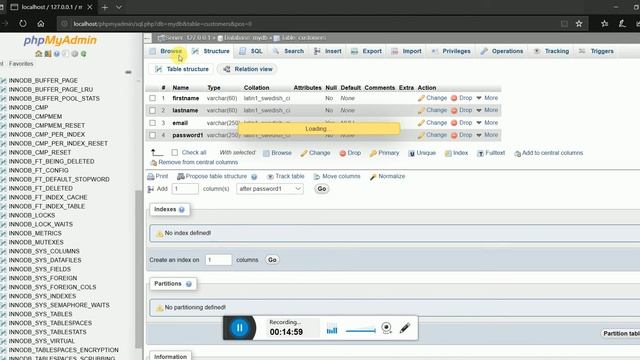Screen dimensions: 640x360
Task: Open the Import tab
Action: coord(407,51)
